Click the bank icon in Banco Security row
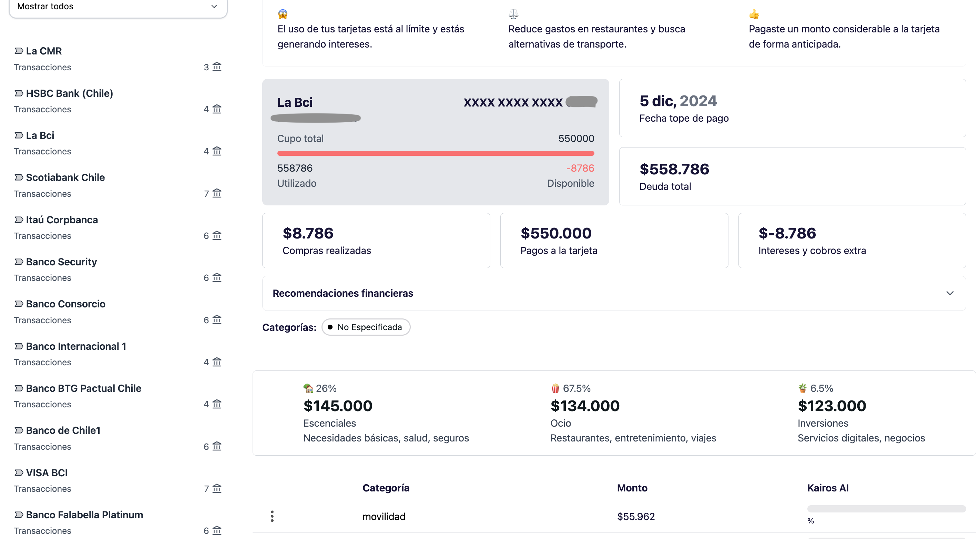Screen dimensions: 980x539 217,278
